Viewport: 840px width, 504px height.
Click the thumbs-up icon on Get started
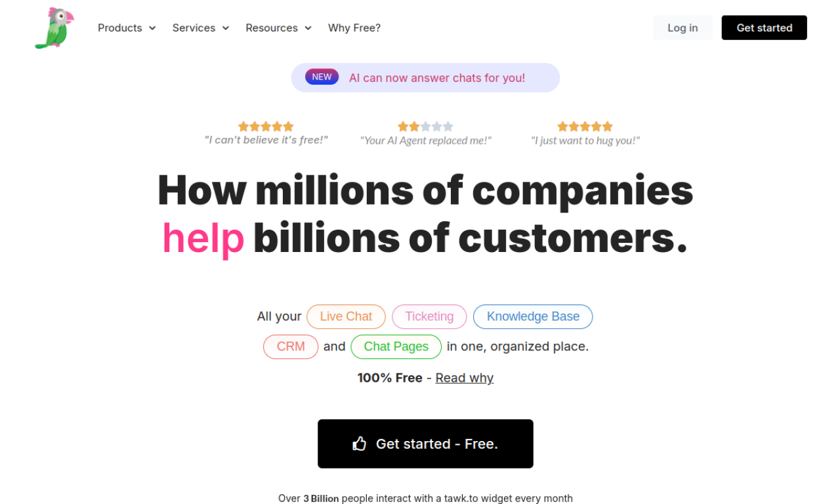click(x=359, y=444)
